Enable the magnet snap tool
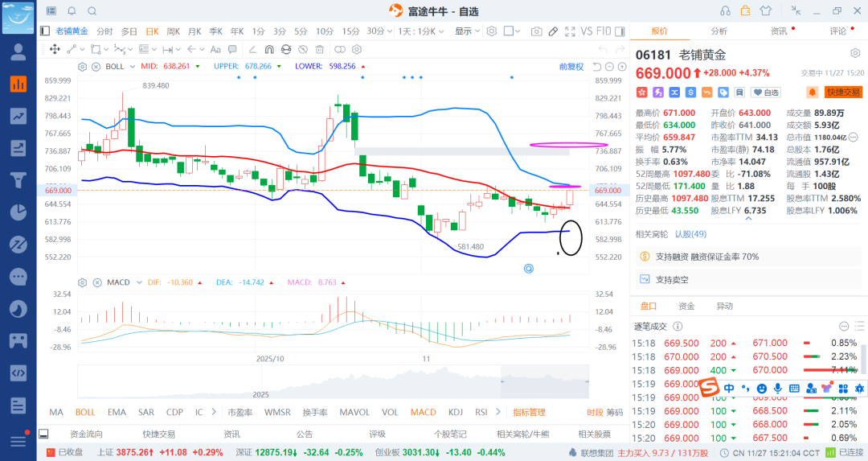This screenshot has width=868, height=461. pyautogui.click(x=269, y=49)
